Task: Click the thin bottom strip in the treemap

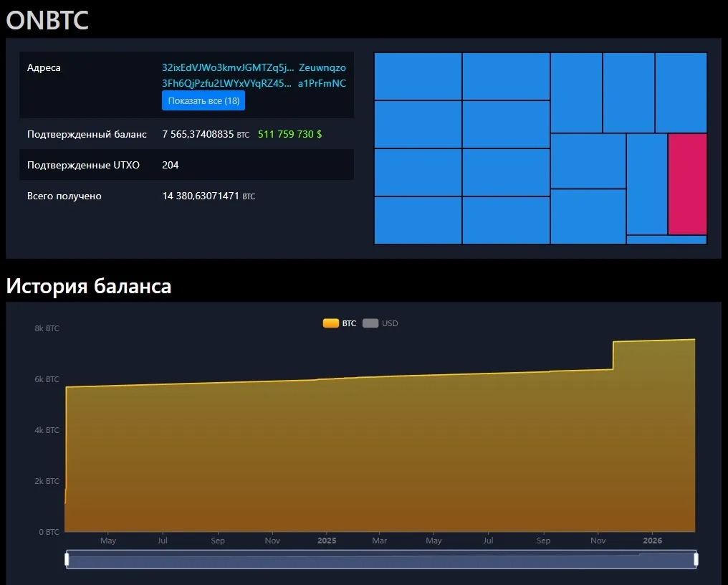Action: [x=666, y=239]
